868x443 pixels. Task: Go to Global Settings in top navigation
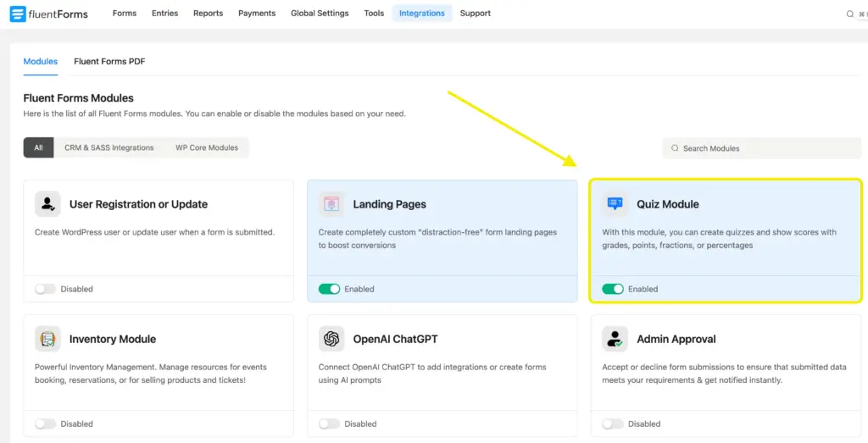coord(320,14)
